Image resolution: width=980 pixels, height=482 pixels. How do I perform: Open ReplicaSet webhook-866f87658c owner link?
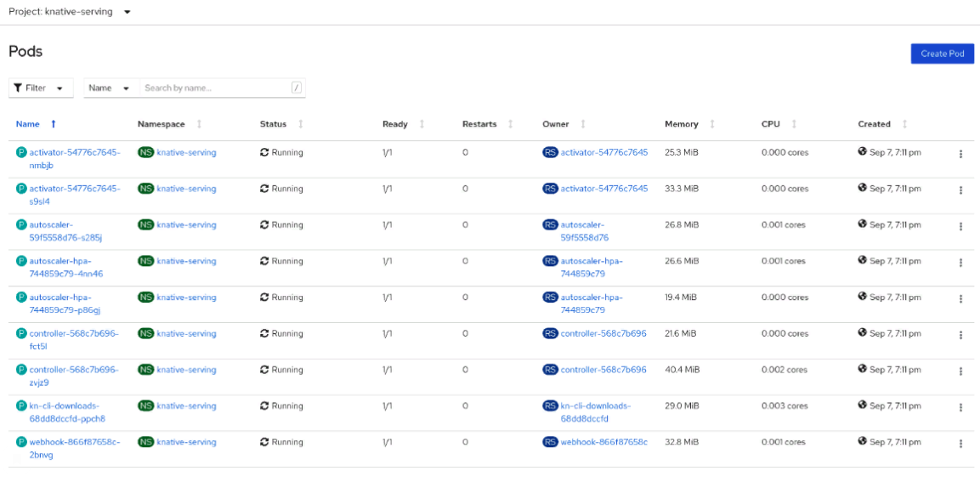[x=603, y=442]
